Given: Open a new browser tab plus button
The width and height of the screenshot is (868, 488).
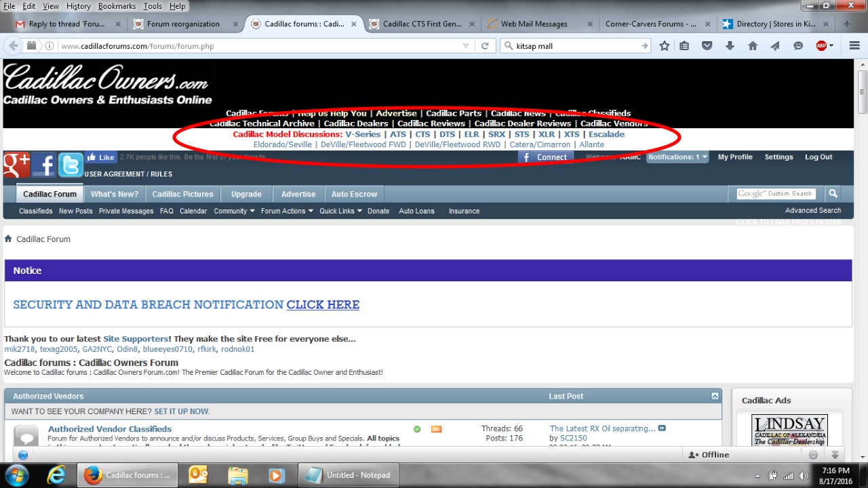Looking at the screenshot, I should pyautogui.click(x=846, y=24).
